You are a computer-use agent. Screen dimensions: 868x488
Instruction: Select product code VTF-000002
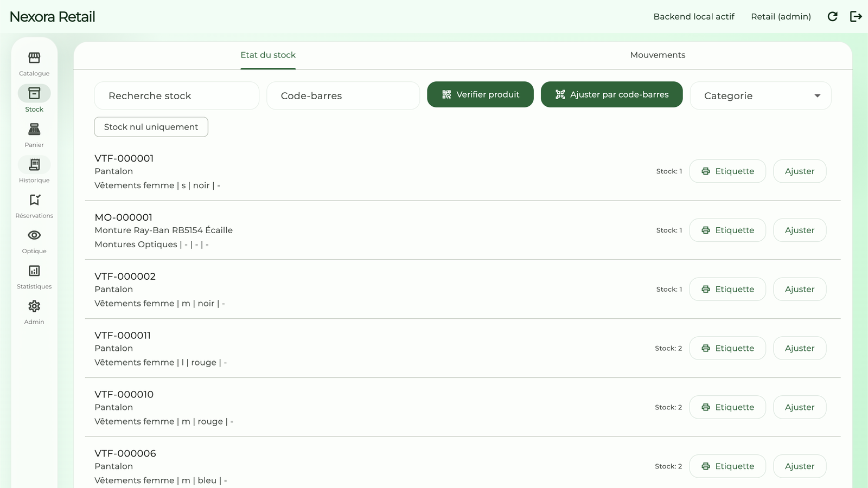[x=125, y=277]
